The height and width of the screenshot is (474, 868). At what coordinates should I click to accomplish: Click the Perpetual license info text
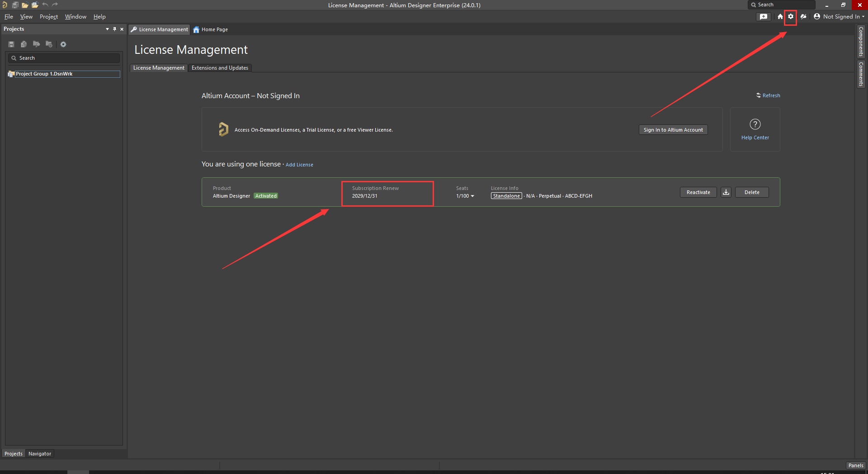coord(550,196)
